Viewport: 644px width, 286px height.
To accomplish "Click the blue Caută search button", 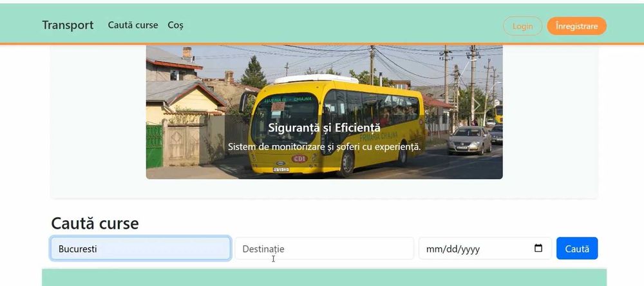I will coord(577,248).
